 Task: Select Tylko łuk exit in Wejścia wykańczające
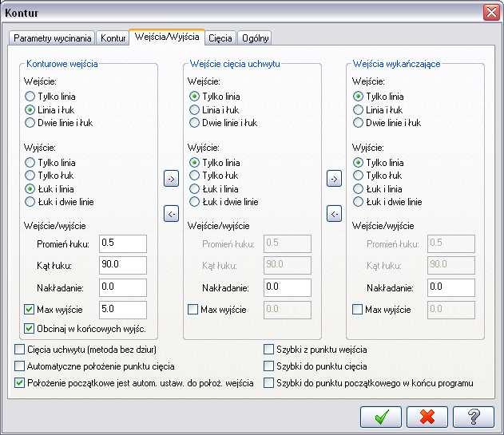pyautogui.click(x=378, y=176)
